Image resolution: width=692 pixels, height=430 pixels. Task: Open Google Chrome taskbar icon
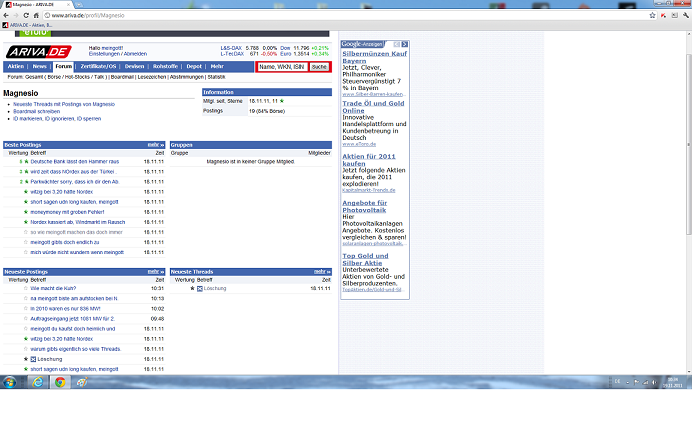[60, 382]
